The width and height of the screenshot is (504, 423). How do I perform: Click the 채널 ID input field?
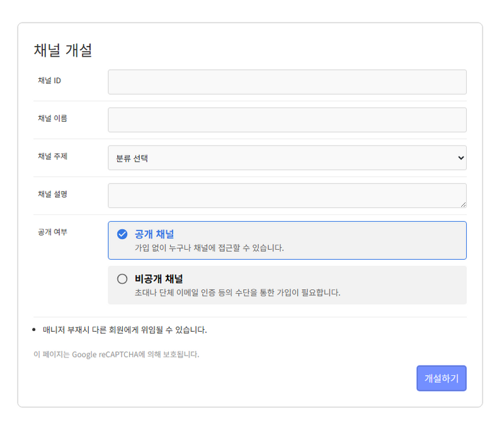(287, 82)
